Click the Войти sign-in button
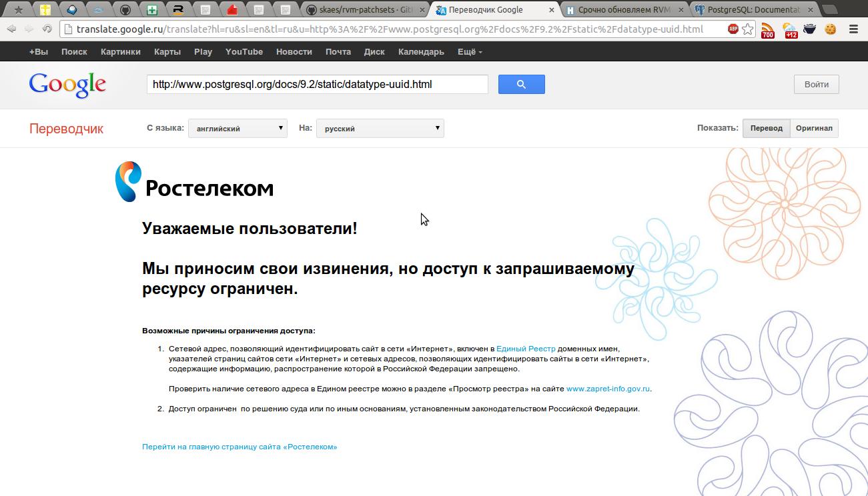Screen dimensions: 868x496 tap(817, 84)
